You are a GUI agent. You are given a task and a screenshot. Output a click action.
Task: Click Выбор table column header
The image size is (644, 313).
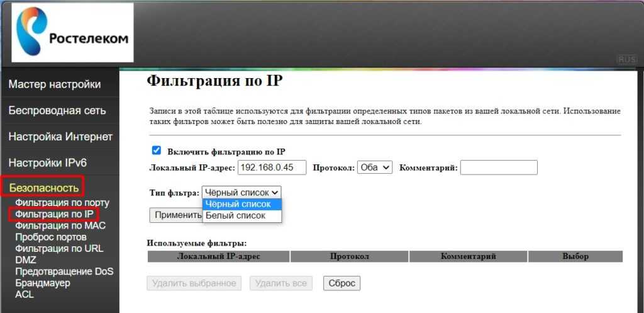coord(575,256)
